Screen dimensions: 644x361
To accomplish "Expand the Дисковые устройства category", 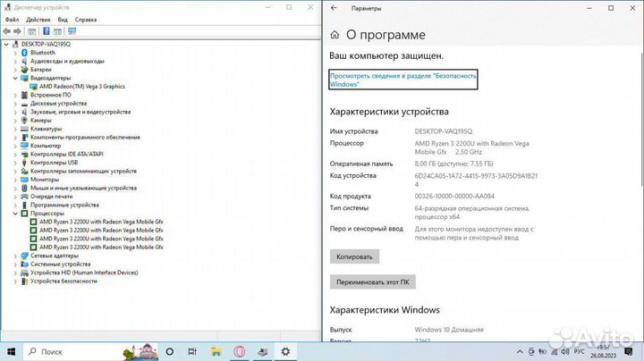I will tap(15, 104).
